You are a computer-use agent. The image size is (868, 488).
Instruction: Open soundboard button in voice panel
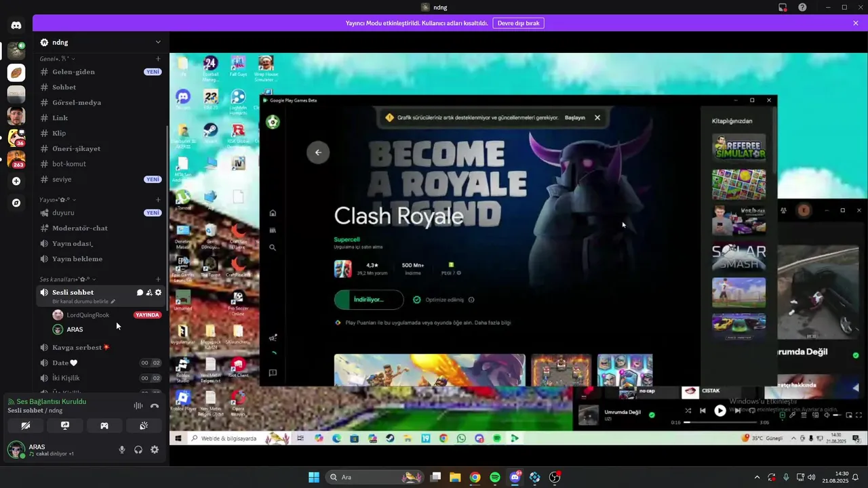144,426
